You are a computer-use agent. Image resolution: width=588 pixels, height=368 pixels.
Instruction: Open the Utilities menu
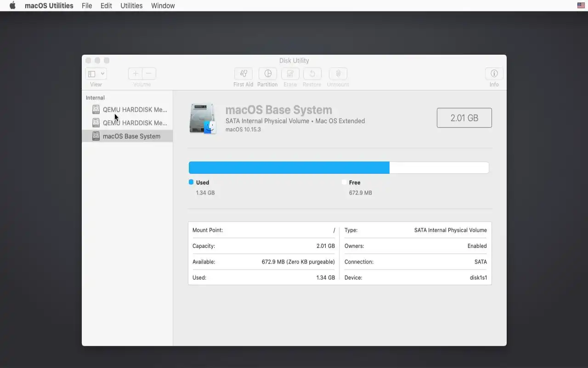click(131, 6)
